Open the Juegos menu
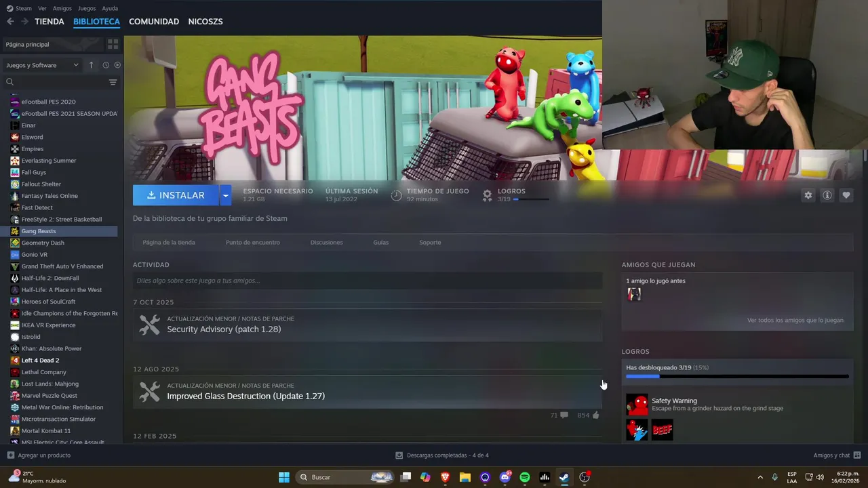This screenshot has height=488, width=868. pyautogui.click(x=87, y=8)
